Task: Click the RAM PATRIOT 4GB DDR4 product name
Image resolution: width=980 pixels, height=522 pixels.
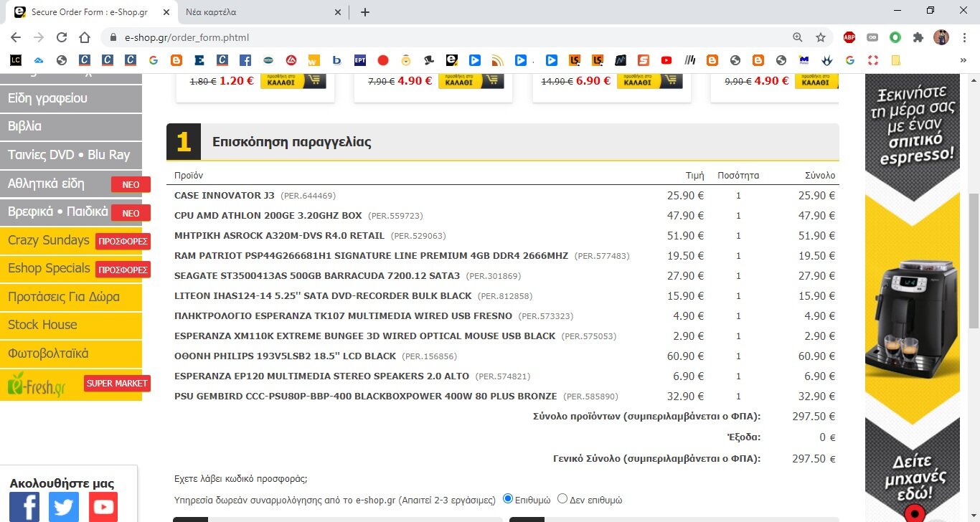Action: (x=371, y=255)
